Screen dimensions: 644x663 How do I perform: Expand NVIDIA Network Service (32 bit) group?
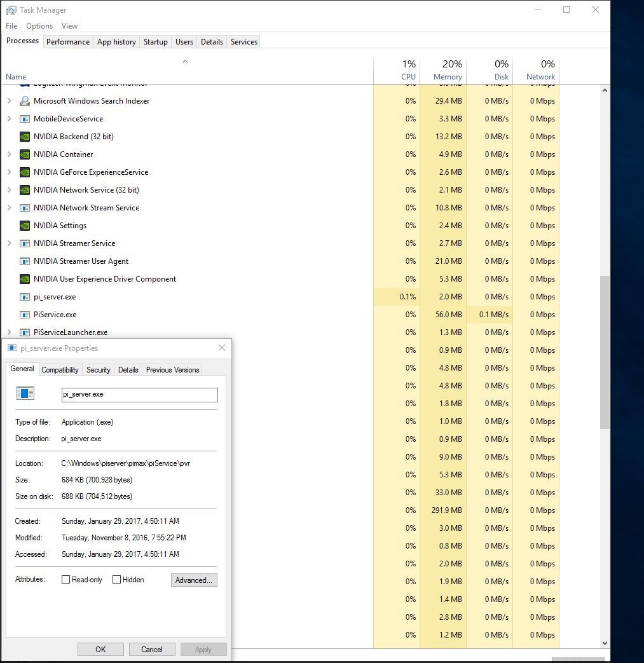click(x=10, y=190)
